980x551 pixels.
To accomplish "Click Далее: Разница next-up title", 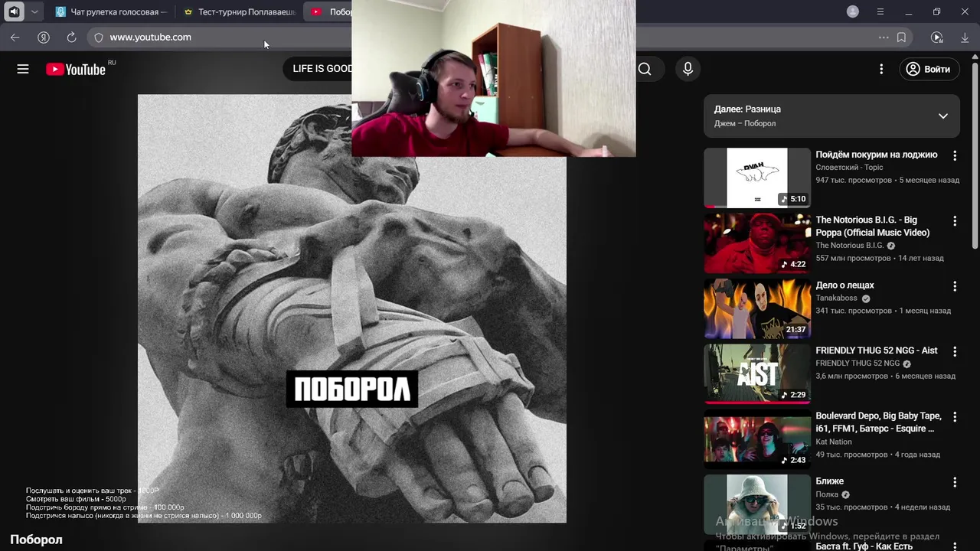I will 747,109.
